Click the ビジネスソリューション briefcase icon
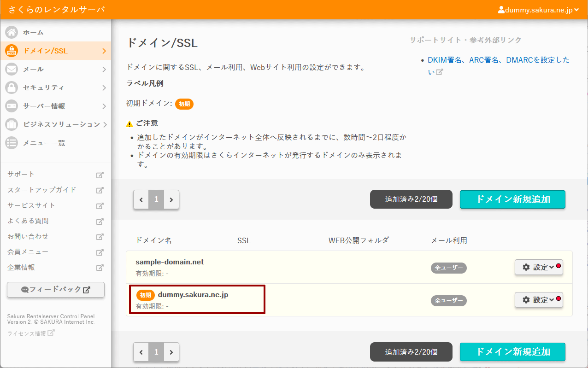588x368 pixels. [x=12, y=124]
